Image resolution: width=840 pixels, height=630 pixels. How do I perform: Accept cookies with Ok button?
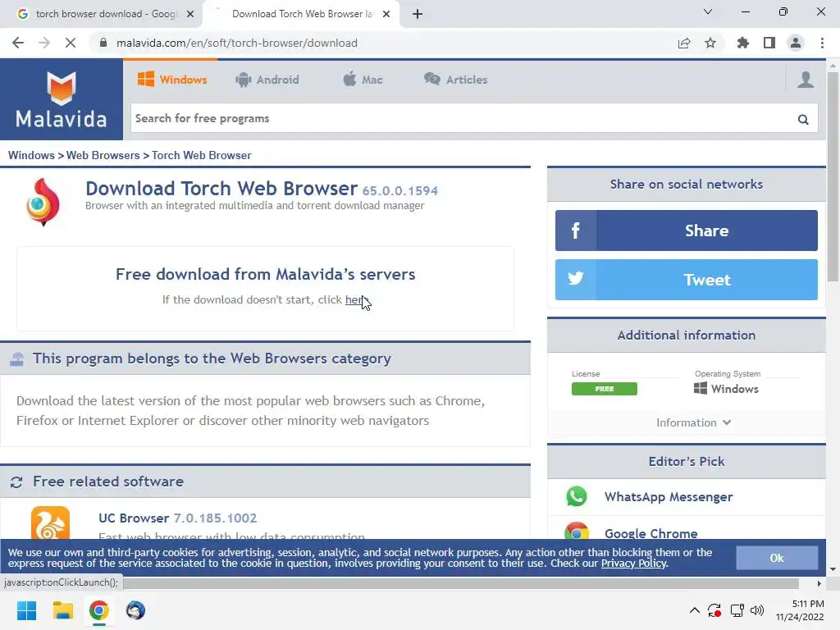click(777, 558)
